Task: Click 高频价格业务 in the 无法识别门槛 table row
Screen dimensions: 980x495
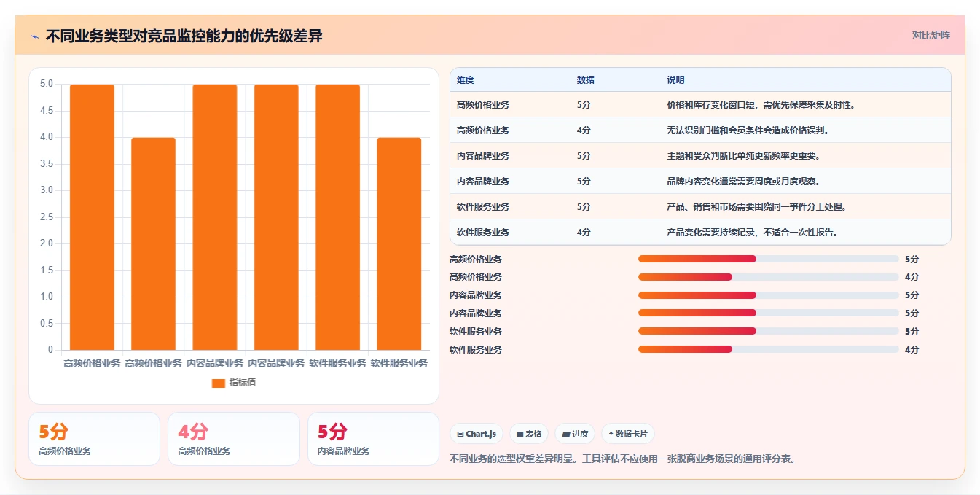Action: 483,130
